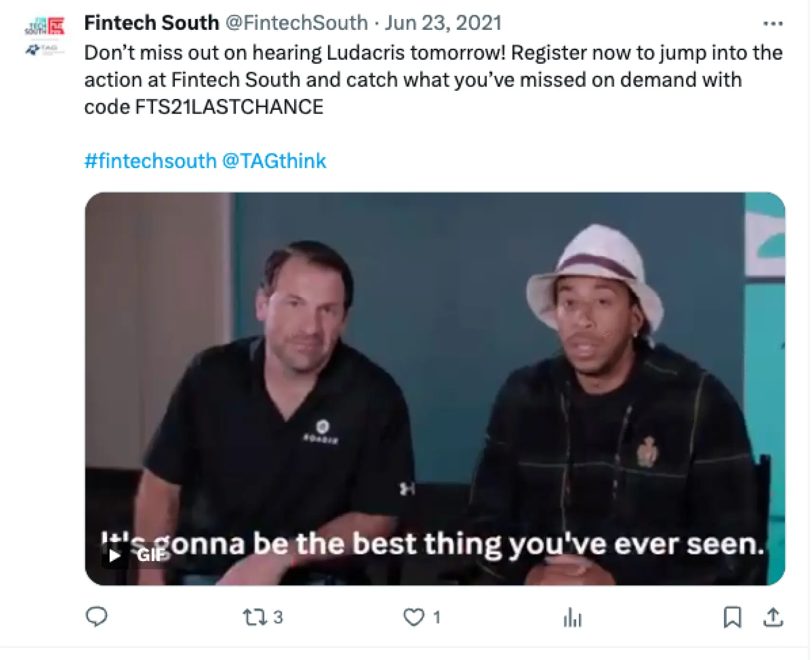Click the GIF badge label
Viewport: 812px width, 660px height.
tap(151, 555)
